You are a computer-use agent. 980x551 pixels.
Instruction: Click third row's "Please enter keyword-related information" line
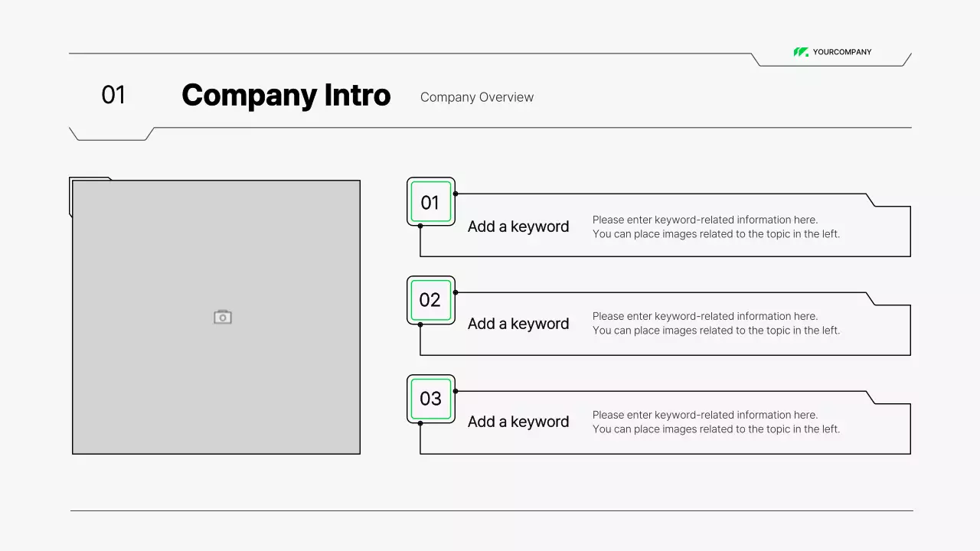pos(704,415)
